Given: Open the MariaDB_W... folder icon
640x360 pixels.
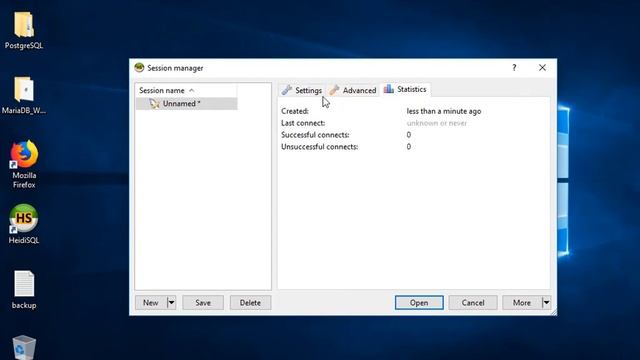Looking at the screenshot, I should tap(24, 96).
